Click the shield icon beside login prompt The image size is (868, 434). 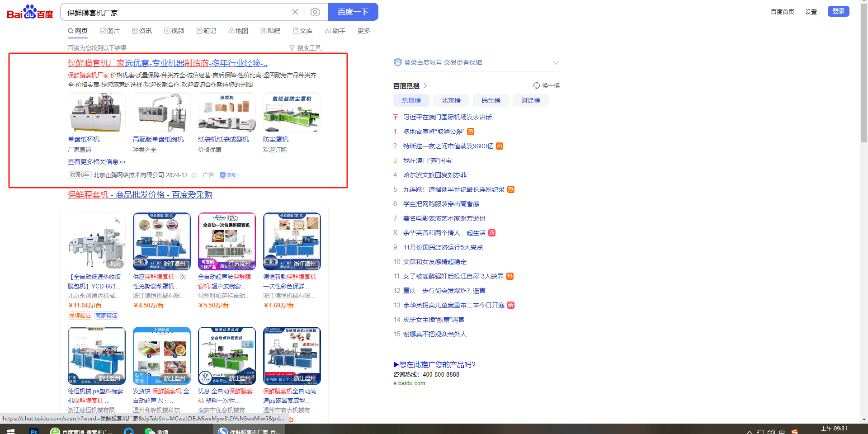pos(397,62)
